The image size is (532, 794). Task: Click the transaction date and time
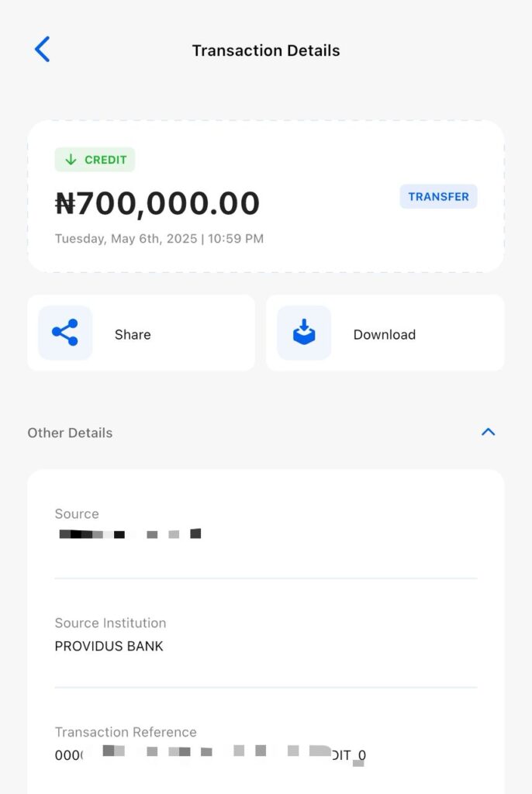159,239
